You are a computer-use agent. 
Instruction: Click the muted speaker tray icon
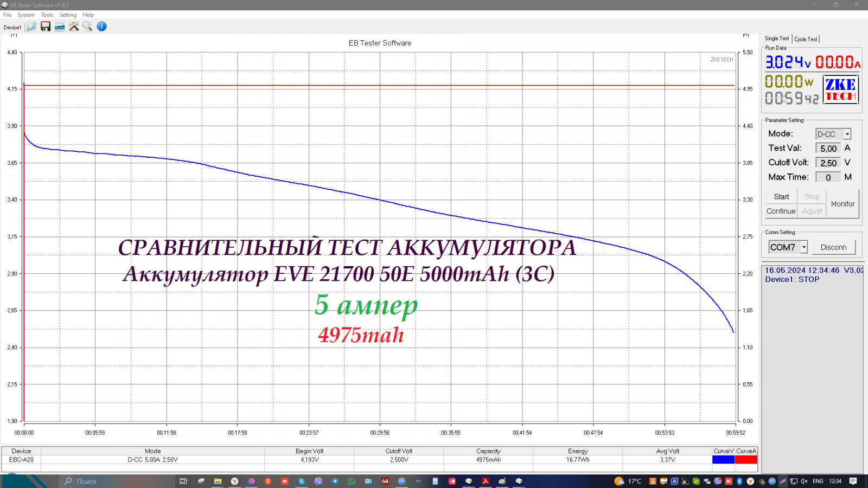804,481
